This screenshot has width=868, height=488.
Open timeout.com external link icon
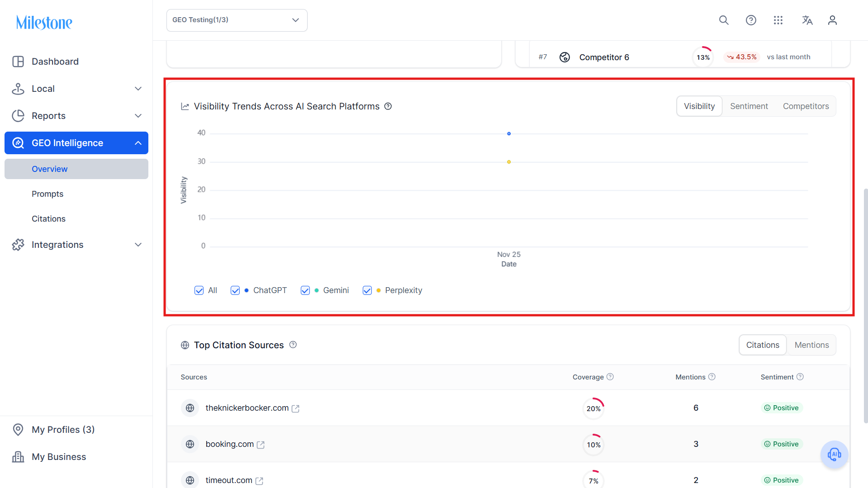(x=259, y=481)
